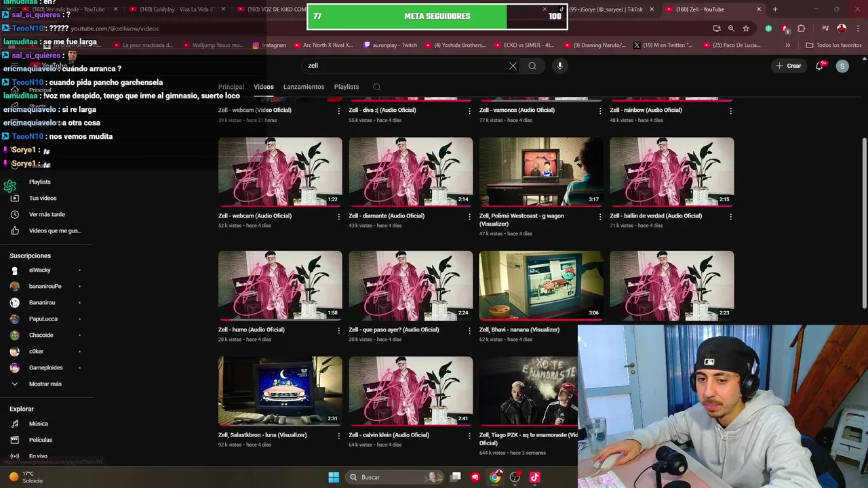Search within the Zell channel icon

pos(376,87)
